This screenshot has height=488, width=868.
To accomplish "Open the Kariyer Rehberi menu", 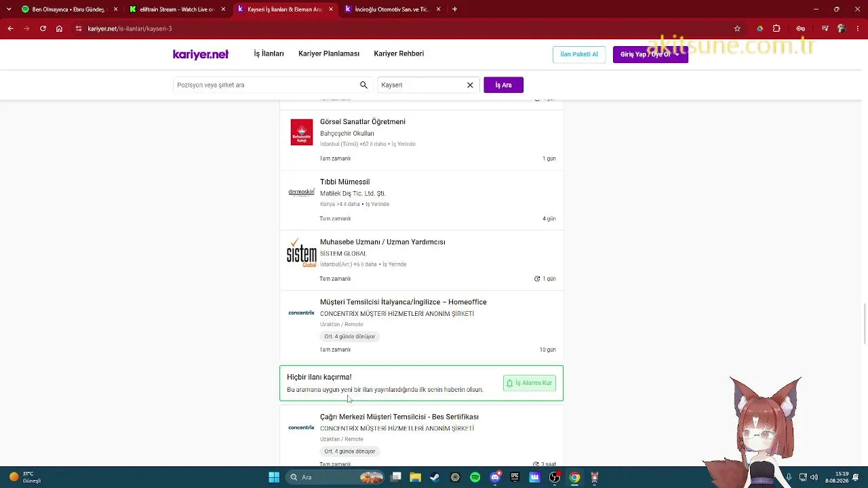I will (x=399, y=54).
